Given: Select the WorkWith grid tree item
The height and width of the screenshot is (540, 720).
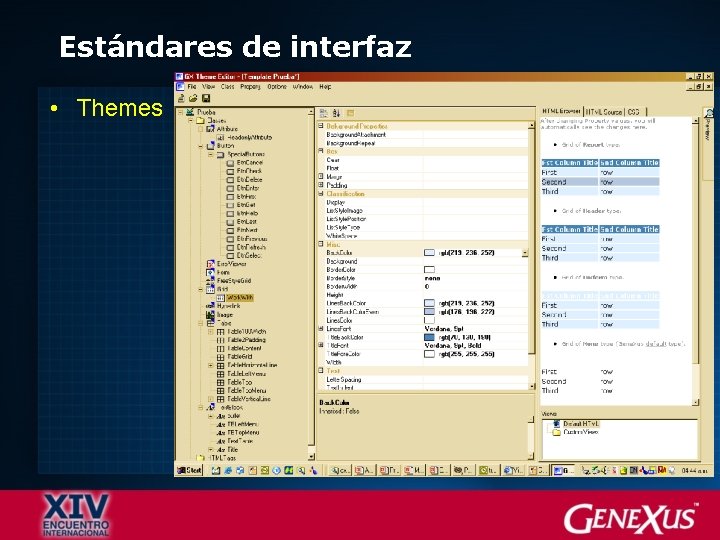Looking at the screenshot, I should [240, 298].
